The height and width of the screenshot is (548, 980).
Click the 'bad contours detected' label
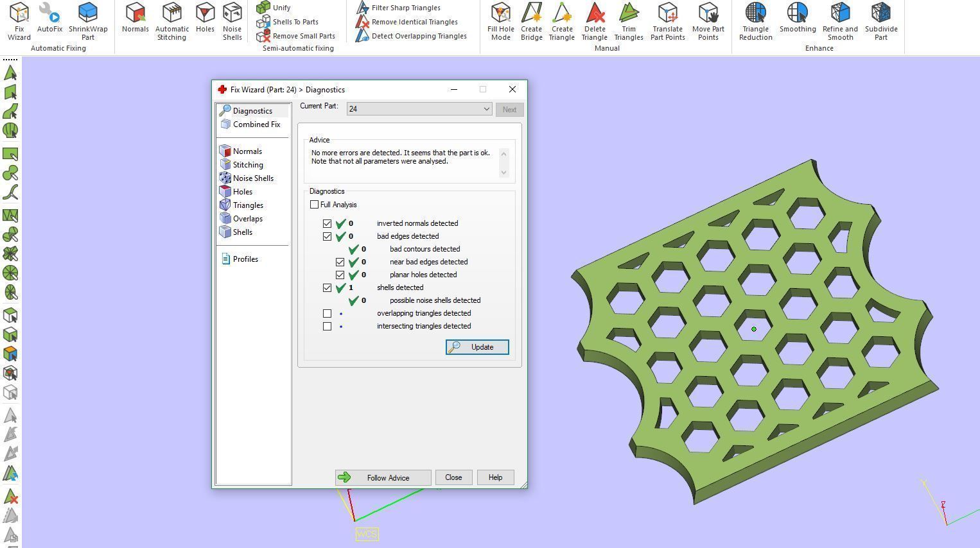click(x=424, y=249)
